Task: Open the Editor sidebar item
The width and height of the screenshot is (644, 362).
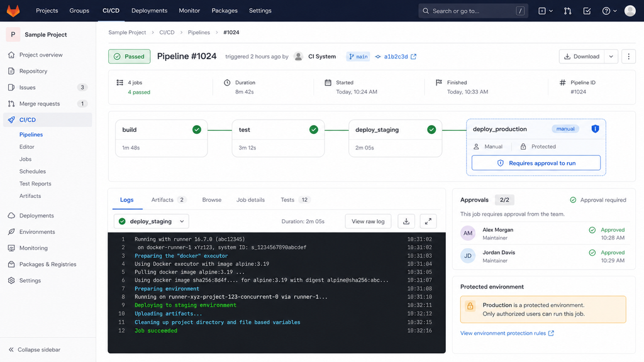Action: tap(26, 147)
